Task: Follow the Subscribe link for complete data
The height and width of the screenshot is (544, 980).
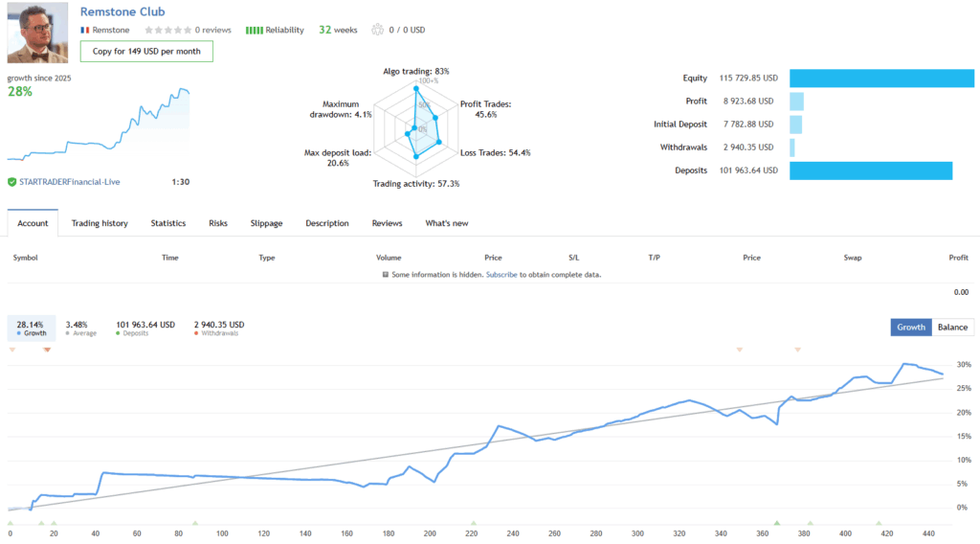Action: coord(503,275)
